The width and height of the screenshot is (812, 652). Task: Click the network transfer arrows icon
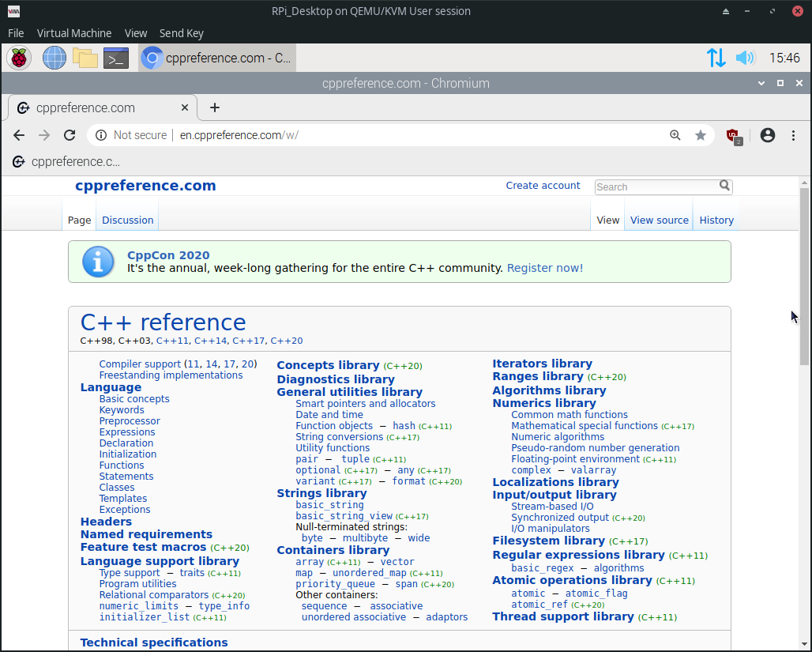coord(716,58)
